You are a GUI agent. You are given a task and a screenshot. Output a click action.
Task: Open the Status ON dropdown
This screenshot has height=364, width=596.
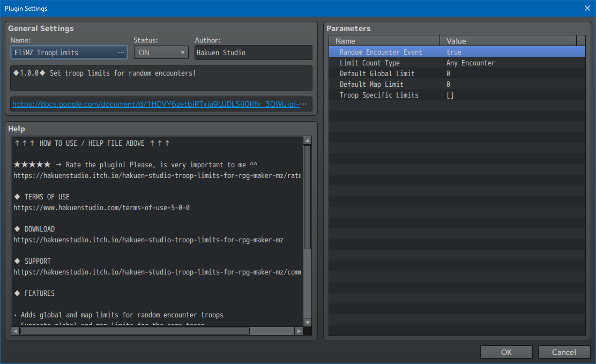tap(161, 53)
